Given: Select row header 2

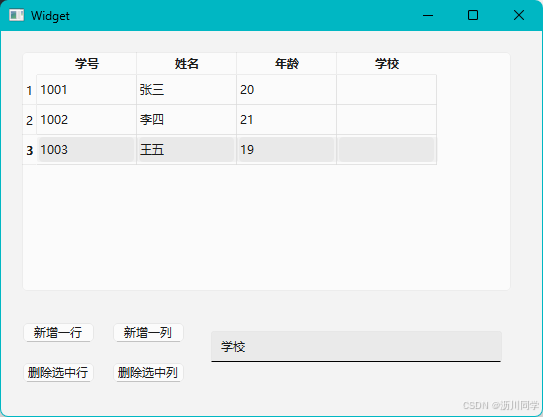Looking at the screenshot, I should 29,120.
